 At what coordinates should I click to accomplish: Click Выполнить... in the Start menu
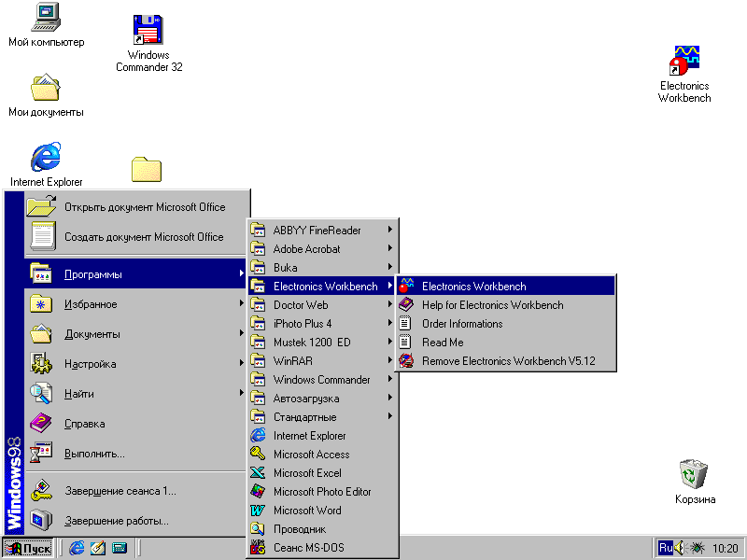point(134,454)
